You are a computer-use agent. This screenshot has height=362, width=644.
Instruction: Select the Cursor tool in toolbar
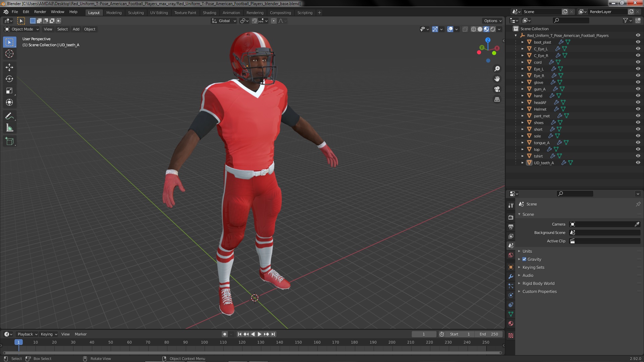coord(9,54)
